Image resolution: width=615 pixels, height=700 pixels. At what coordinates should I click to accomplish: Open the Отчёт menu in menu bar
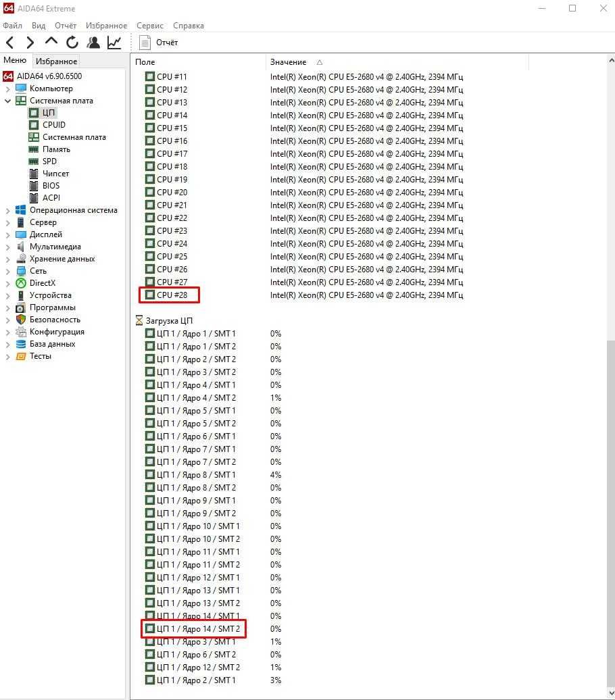(66, 26)
